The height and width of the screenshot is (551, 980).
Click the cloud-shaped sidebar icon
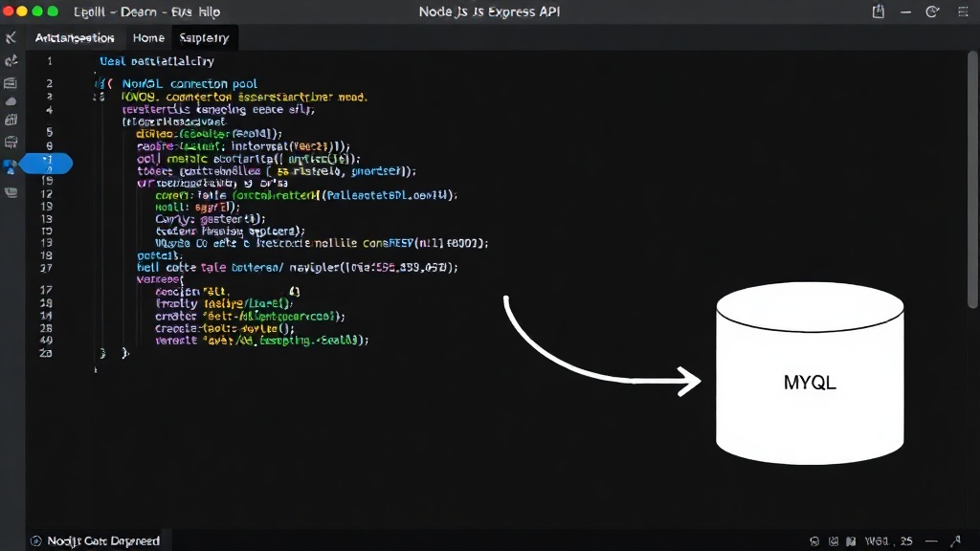[11, 101]
